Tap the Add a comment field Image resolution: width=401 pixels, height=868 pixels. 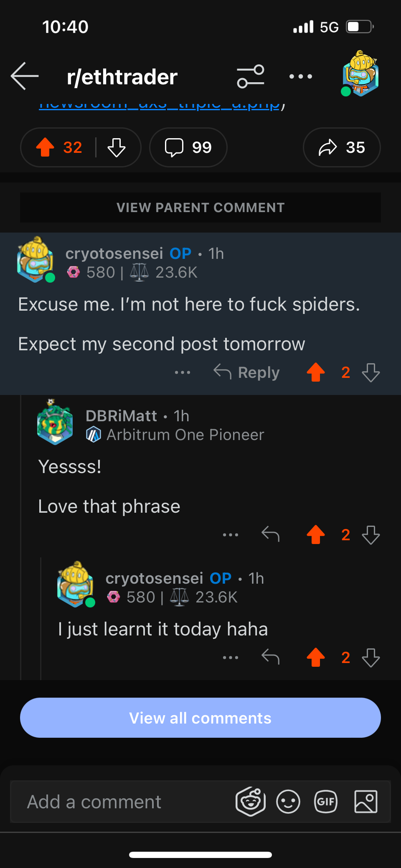[x=121, y=802]
